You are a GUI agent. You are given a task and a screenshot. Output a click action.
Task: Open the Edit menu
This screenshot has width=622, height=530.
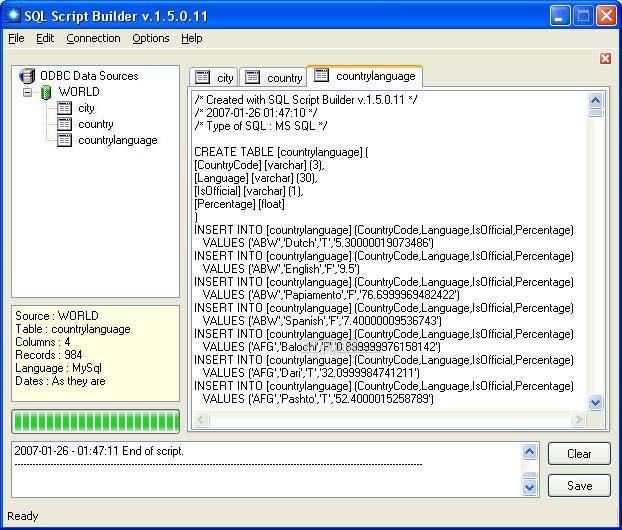(45, 38)
